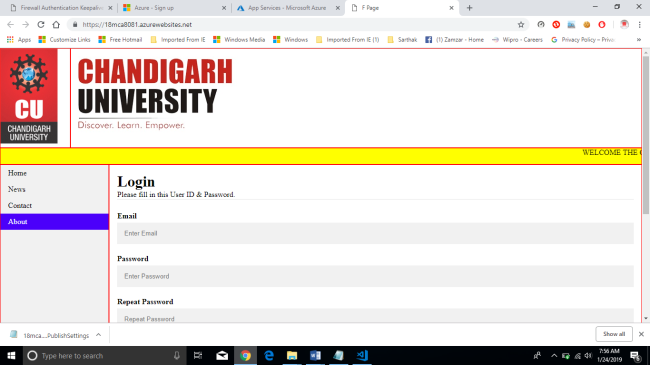Open the Imported From IE bookmark folder
This screenshot has height=365, width=650.
[178, 40]
